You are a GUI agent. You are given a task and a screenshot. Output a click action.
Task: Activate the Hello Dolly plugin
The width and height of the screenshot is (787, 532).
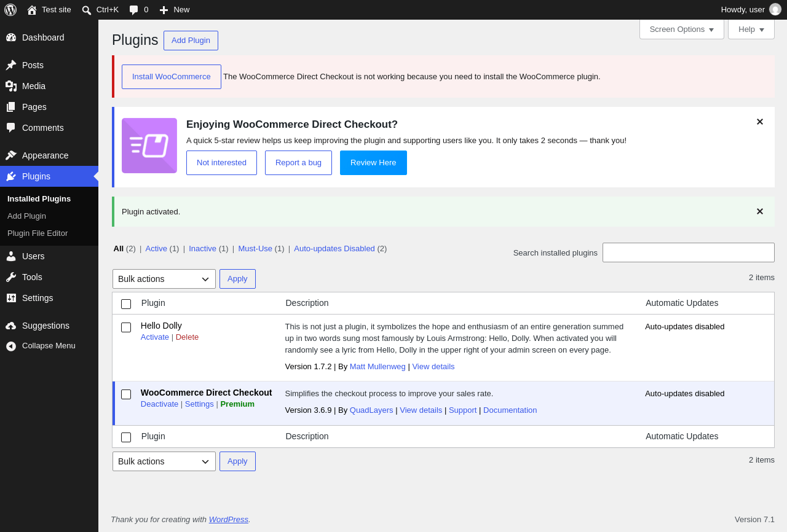pyautogui.click(x=155, y=337)
